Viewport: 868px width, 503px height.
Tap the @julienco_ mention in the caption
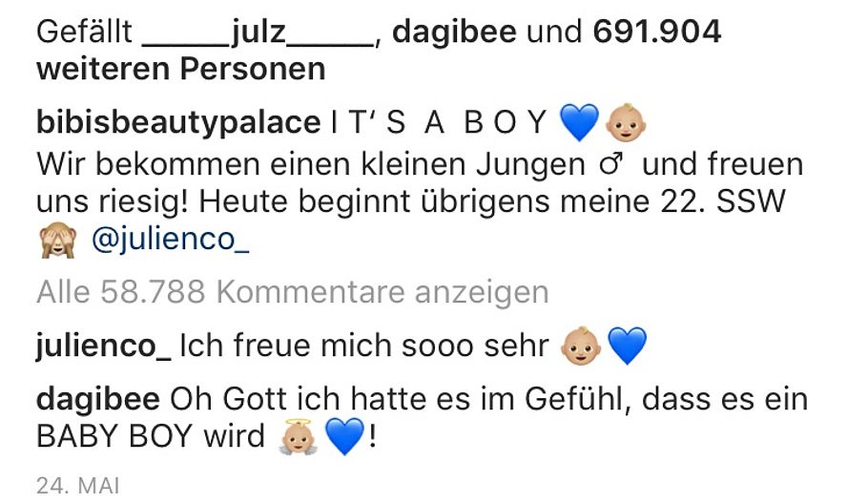(170, 240)
